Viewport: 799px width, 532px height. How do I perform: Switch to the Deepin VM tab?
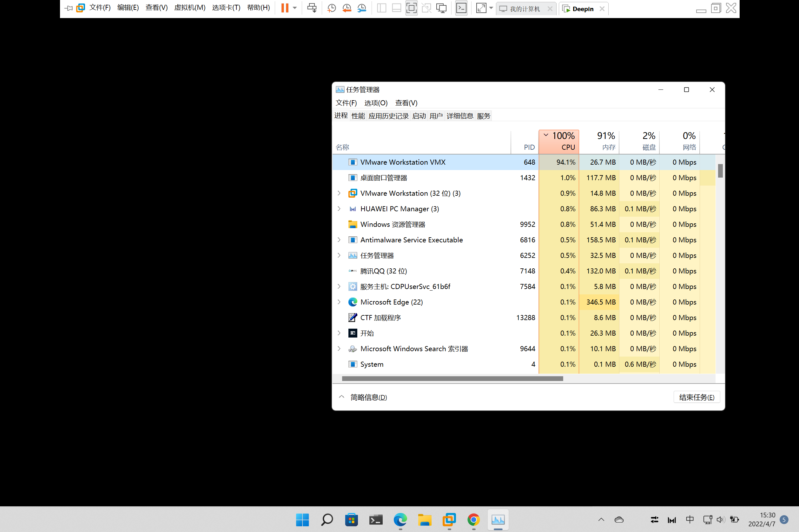click(583, 9)
